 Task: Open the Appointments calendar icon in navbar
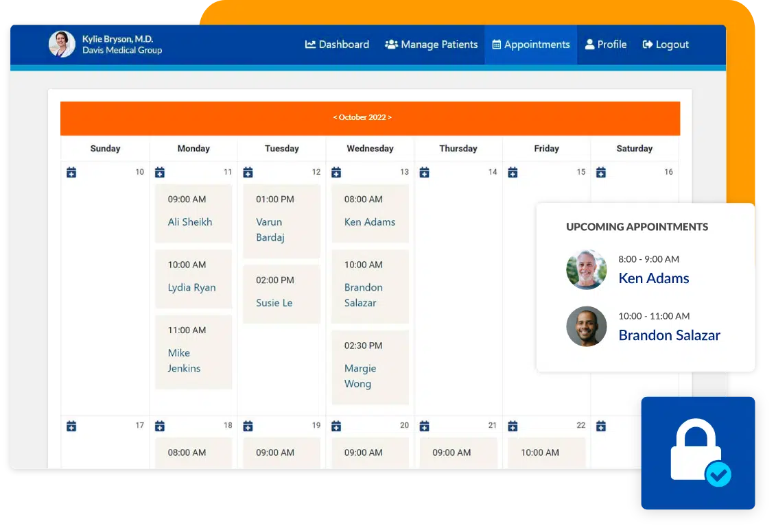point(496,44)
